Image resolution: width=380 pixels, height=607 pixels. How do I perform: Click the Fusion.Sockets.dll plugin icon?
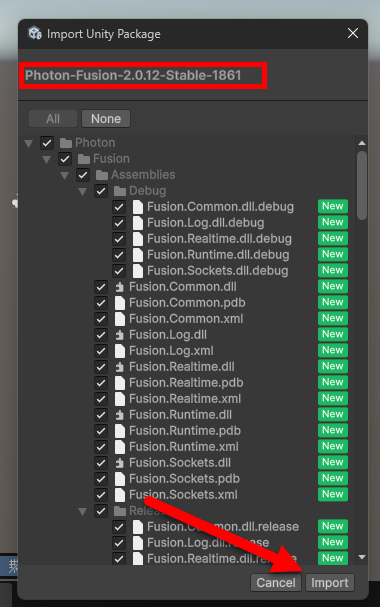tap(120, 463)
